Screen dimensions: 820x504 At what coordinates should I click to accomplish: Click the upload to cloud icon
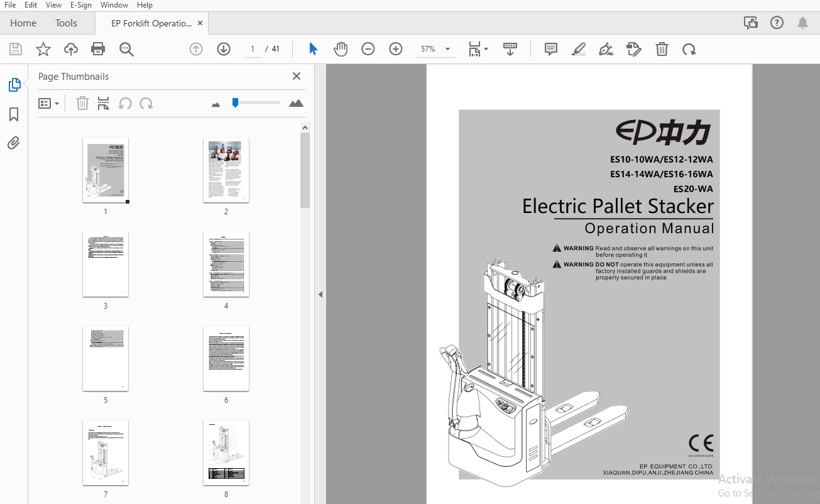[70, 49]
